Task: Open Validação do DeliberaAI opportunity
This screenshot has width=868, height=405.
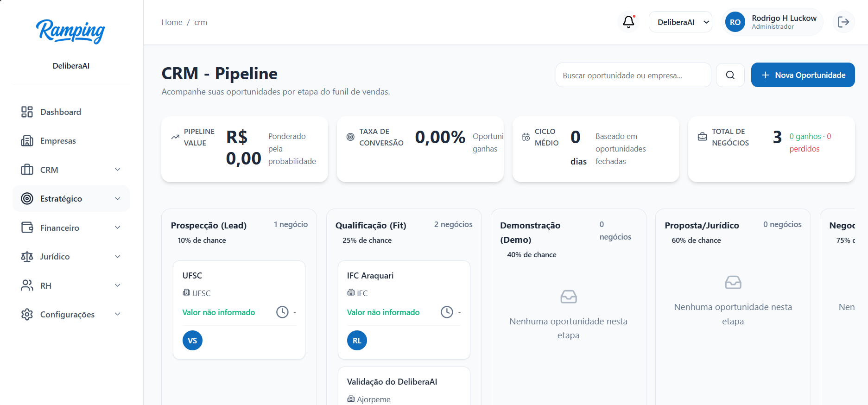Action: (x=392, y=381)
